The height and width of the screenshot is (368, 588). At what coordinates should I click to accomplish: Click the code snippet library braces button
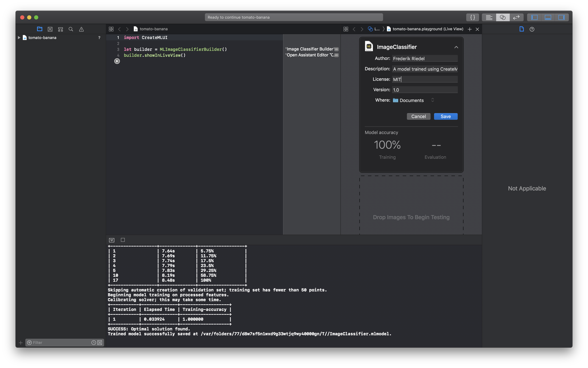472,17
